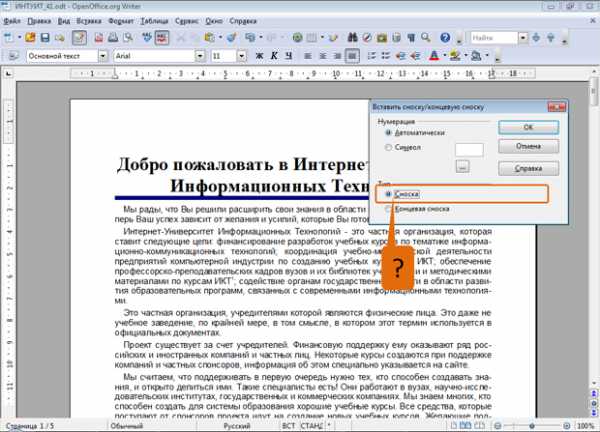Click the Paste clipboard icon
The height and width of the screenshot is (432, 600).
click(x=209, y=37)
